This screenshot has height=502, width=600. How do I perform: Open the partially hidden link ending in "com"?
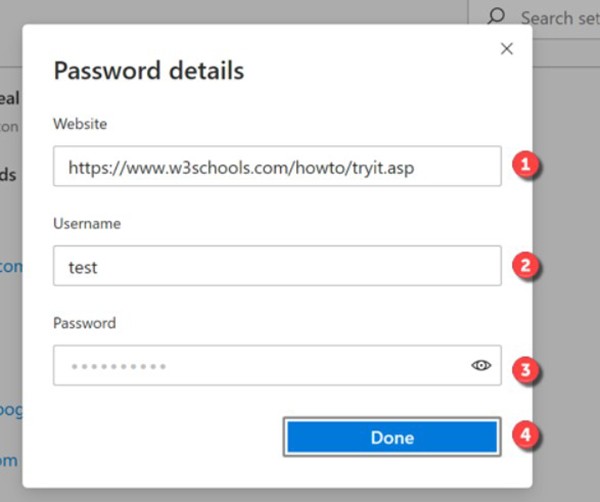pos(11,266)
